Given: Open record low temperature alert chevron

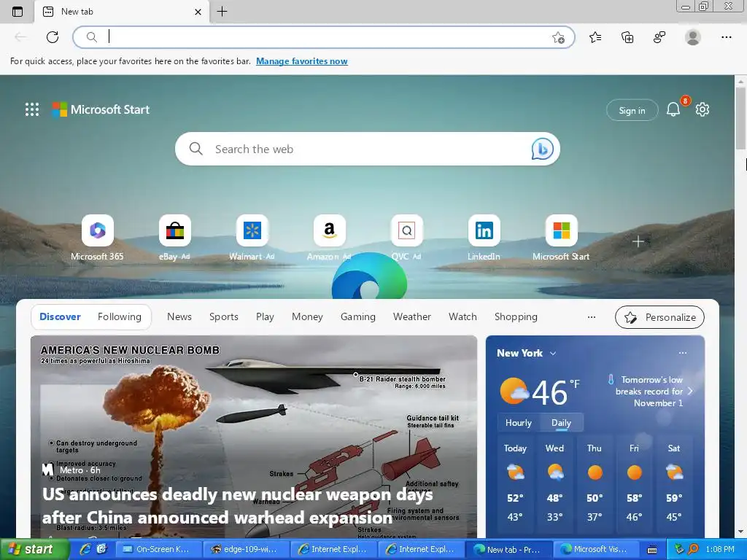Looking at the screenshot, I should point(690,391).
